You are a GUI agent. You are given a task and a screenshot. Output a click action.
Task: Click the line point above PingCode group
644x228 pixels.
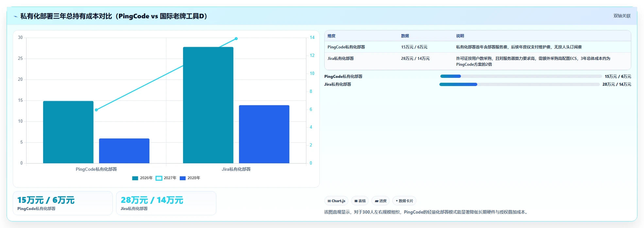pyautogui.click(x=96, y=110)
